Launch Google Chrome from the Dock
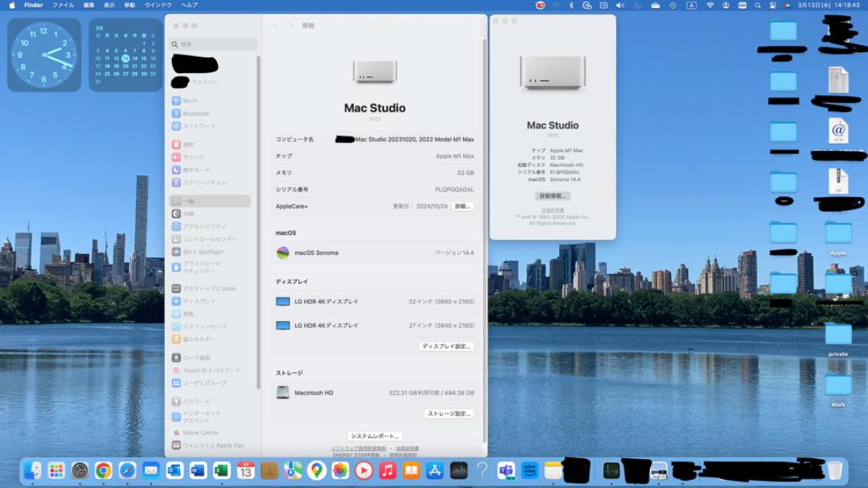 [104, 471]
